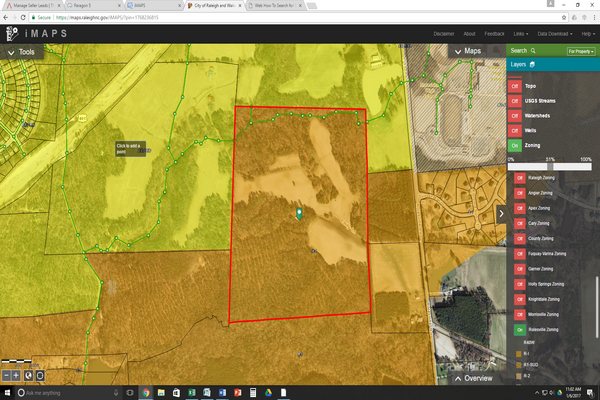600x400 pixels.
Task: Click the layers stack icon
Action: 533,65
